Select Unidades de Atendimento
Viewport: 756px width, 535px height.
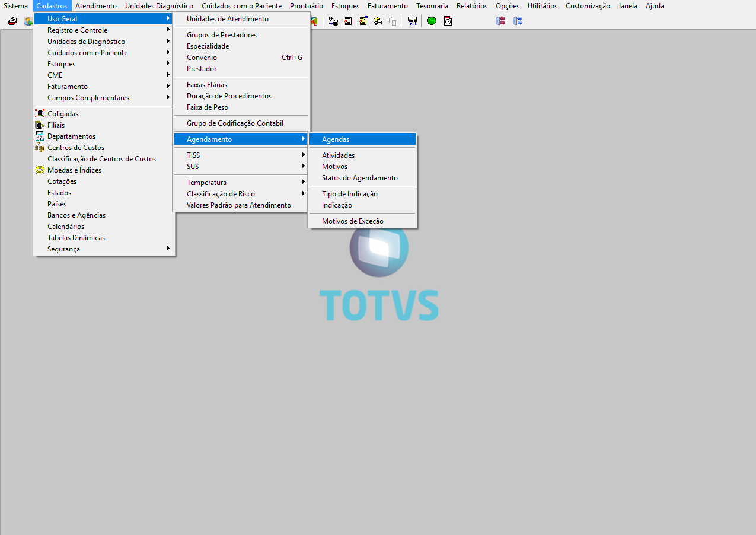click(240, 19)
